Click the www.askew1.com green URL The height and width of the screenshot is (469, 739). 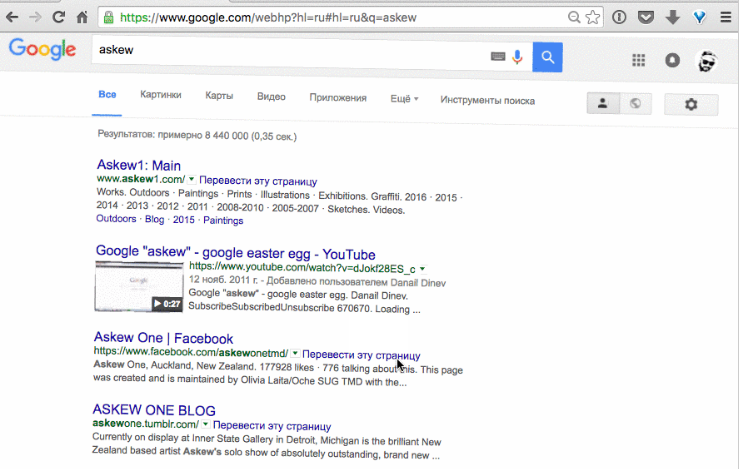[140, 179]
